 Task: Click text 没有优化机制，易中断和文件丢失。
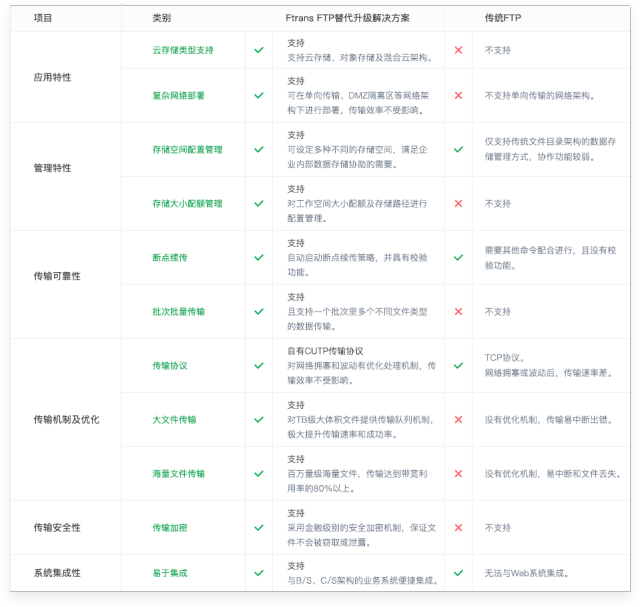coord(553,474)
